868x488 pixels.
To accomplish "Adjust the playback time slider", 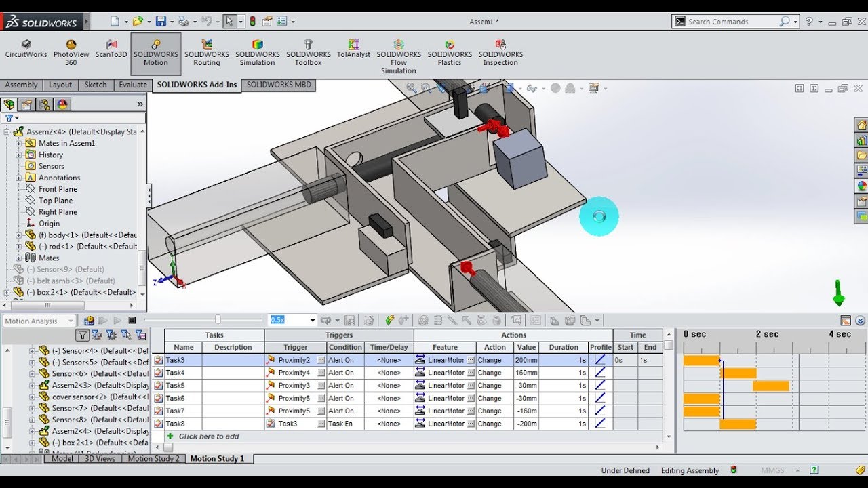I will pos(218,320).
